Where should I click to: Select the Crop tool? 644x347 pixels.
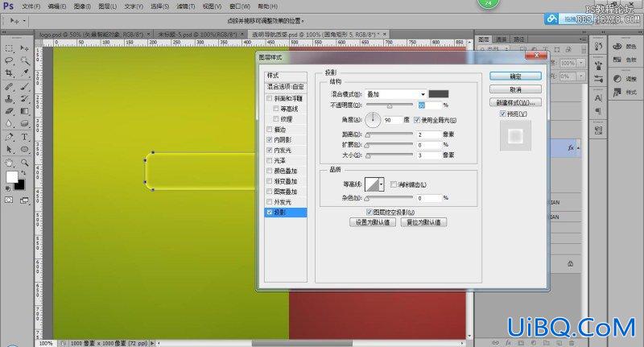9,73
